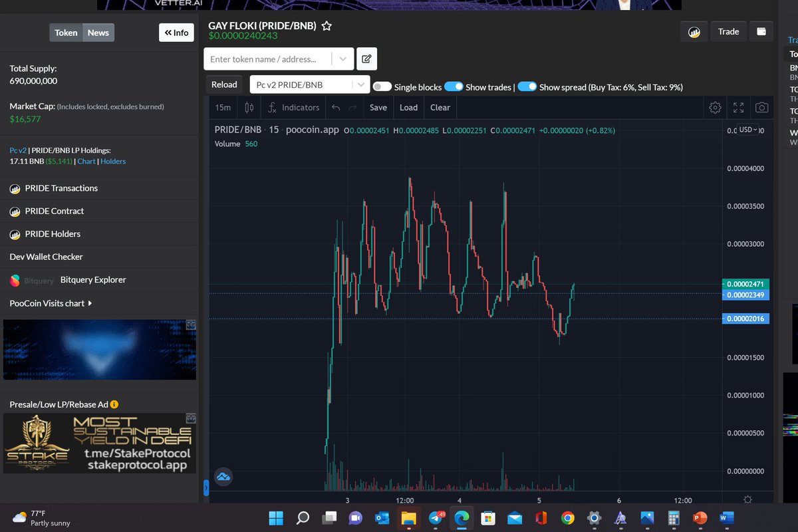The image size is (798, 532).
Task: Open the PRIDE Contract link
Action: [x=55, y=211]
